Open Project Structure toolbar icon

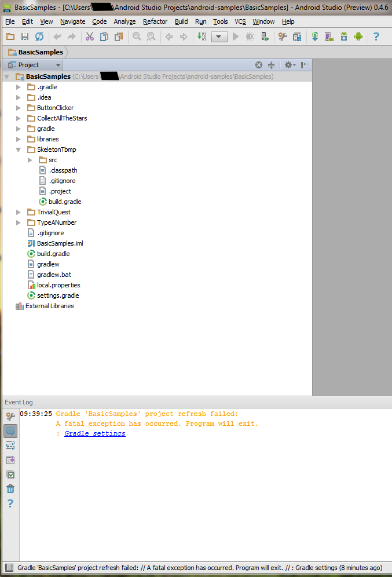[x=297, y=36]
